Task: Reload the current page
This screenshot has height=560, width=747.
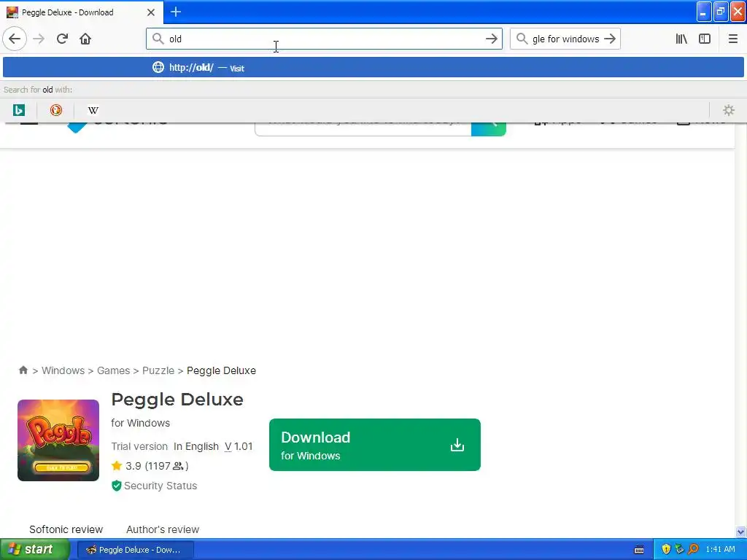Action: (x=63, y=39)
